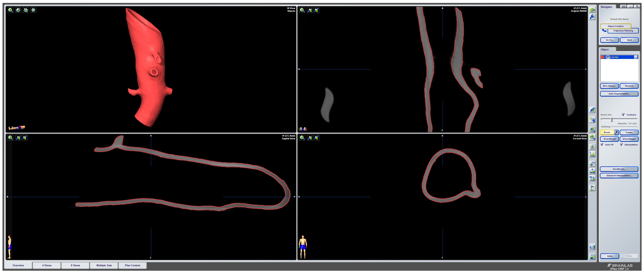Click the New Object... button
Viewport: 644px width, 273px height.
pos(609,86)
